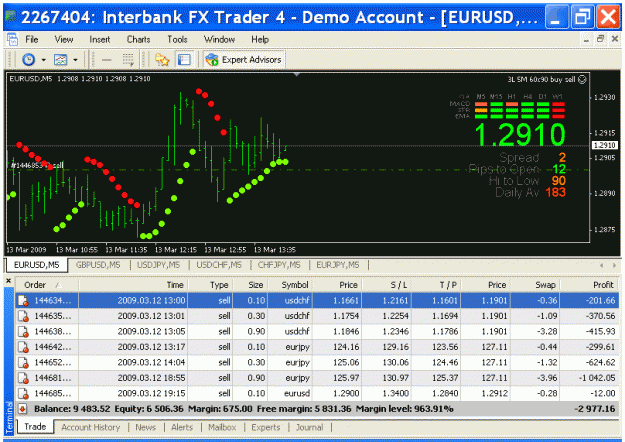Restore down the inner chart window
This screenshot has height=442, width=625.
[601, 39]
